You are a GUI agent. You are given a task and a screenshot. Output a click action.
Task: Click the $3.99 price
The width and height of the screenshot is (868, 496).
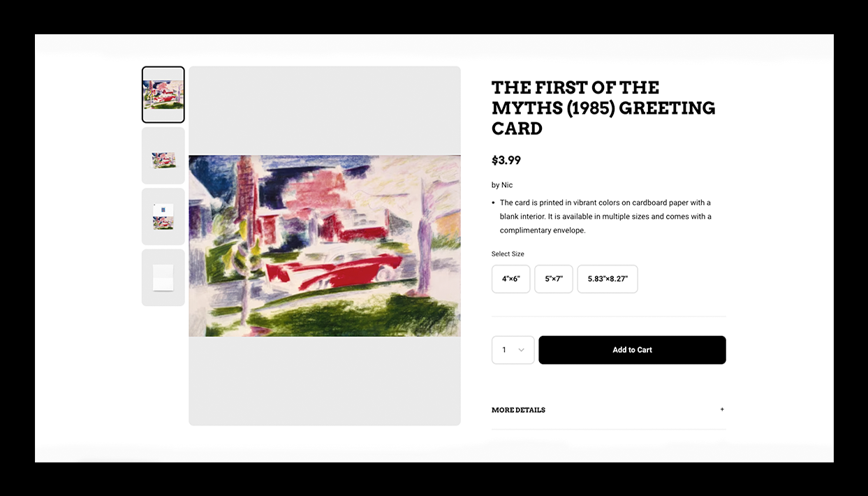506,160
